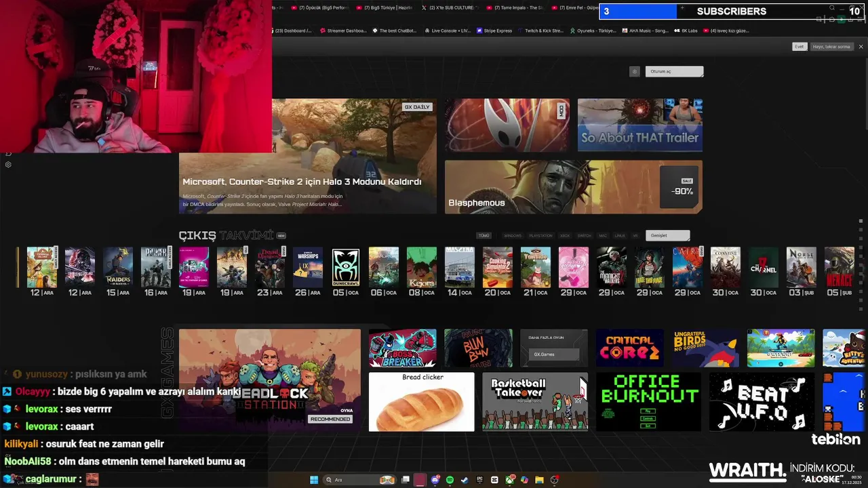Open Arc Raiders cover dated 15 ARA
Screen dimensions: 868x488
pyautogui.click(x=118, y=267)
